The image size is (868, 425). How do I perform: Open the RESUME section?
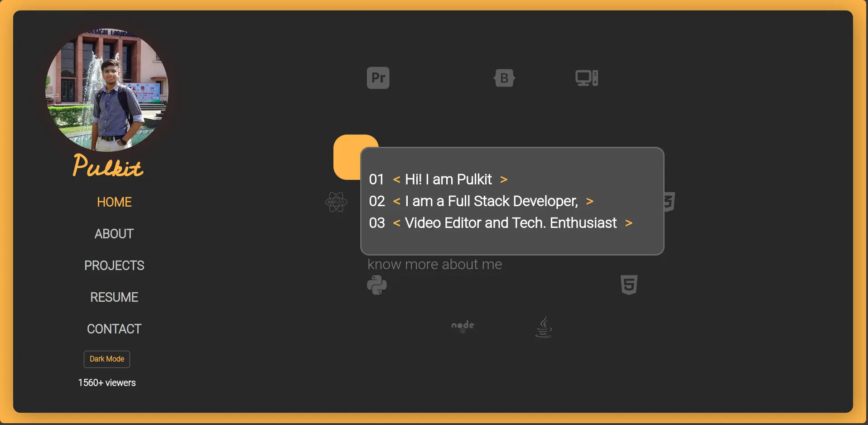tap(114, 297)
